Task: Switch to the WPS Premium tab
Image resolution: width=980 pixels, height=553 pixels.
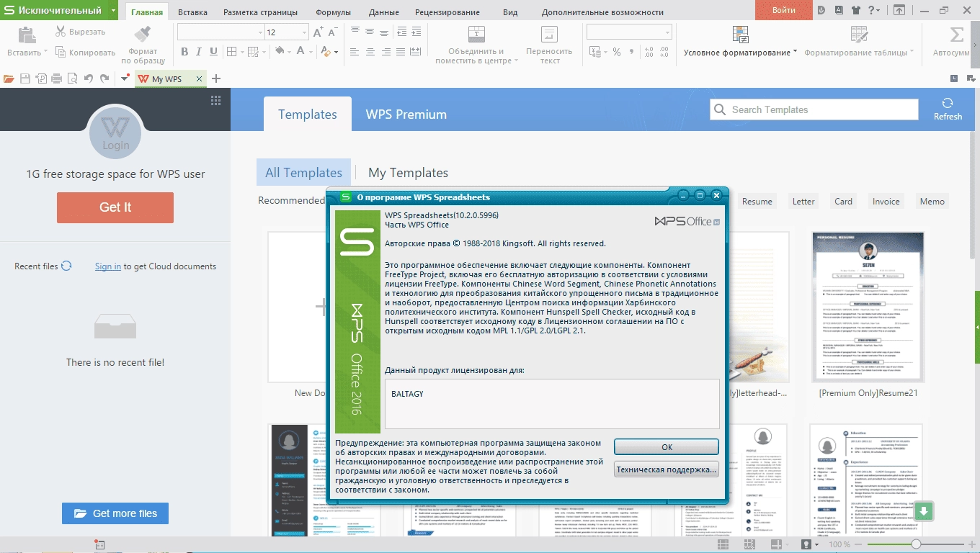Action: pos(406,114)
